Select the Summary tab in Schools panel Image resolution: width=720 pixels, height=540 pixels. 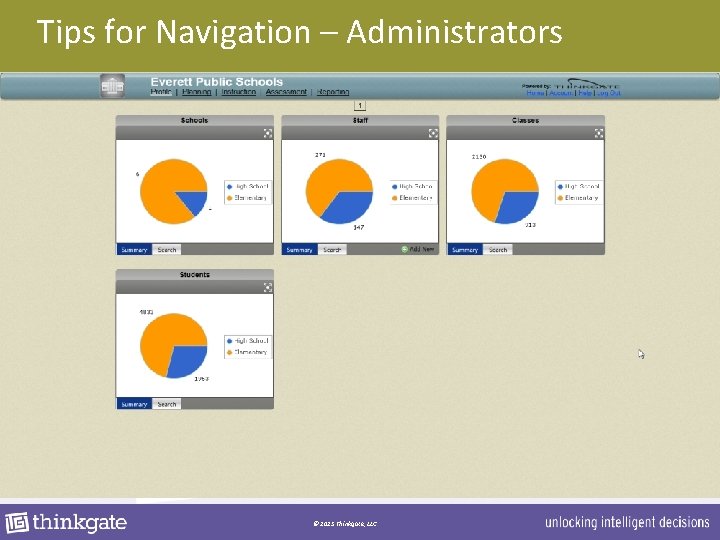coord(134,250)
